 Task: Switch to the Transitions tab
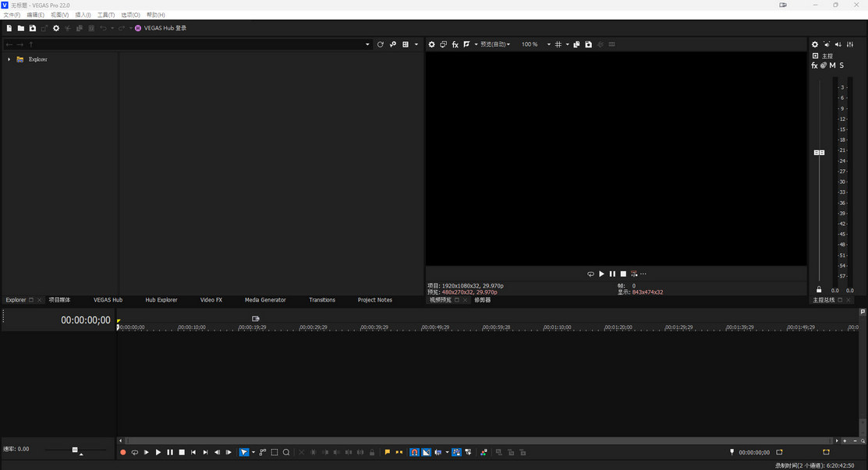321,300
